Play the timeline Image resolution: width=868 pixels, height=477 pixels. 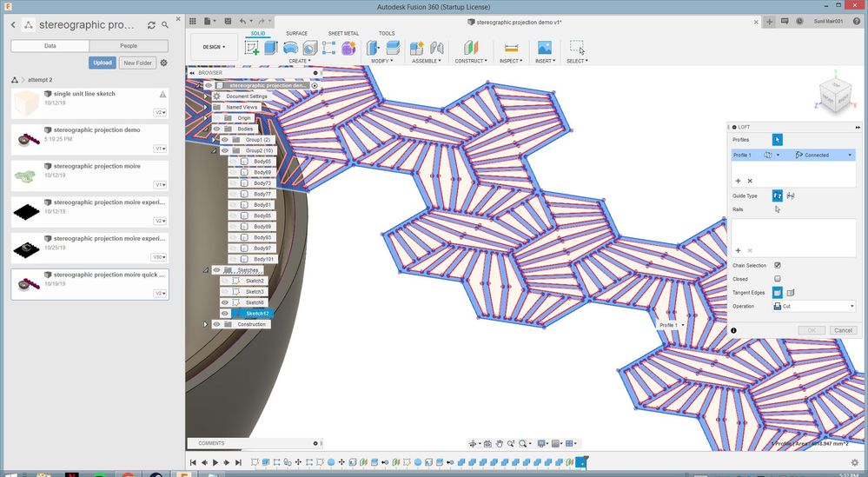tap(215, 462)
